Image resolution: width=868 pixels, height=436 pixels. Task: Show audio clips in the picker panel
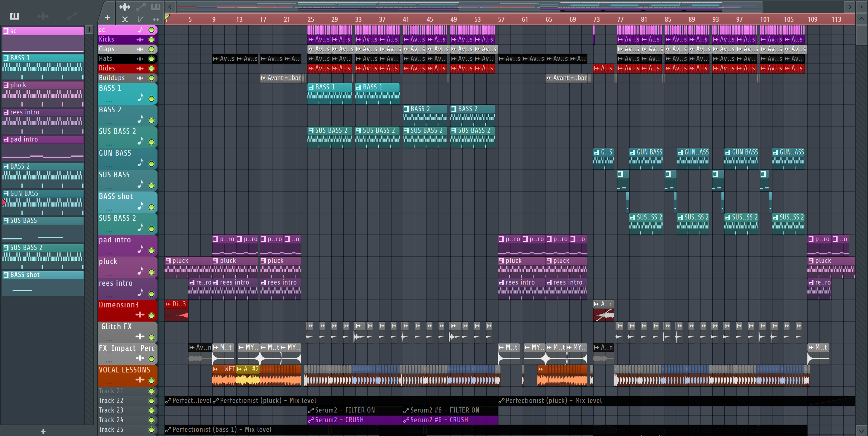point(43,16)
